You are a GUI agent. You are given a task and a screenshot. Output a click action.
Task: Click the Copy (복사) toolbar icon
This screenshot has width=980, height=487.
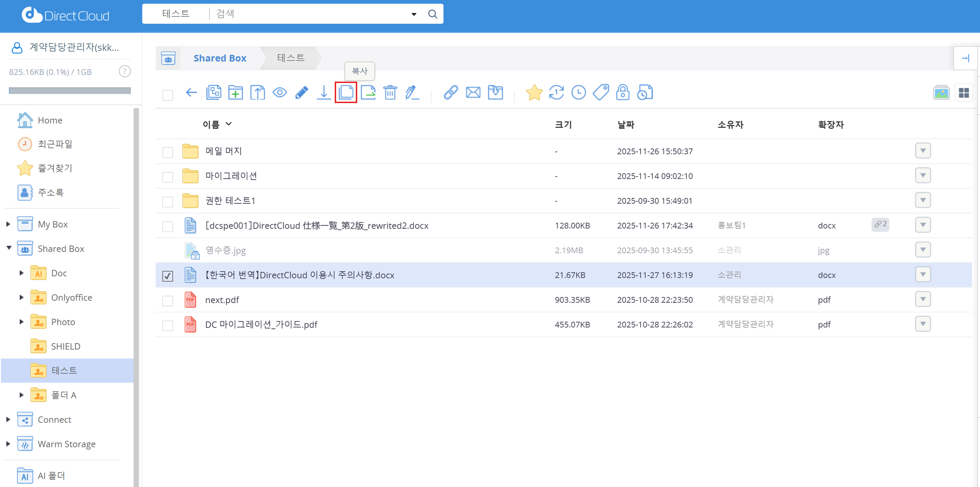(346, 92)
